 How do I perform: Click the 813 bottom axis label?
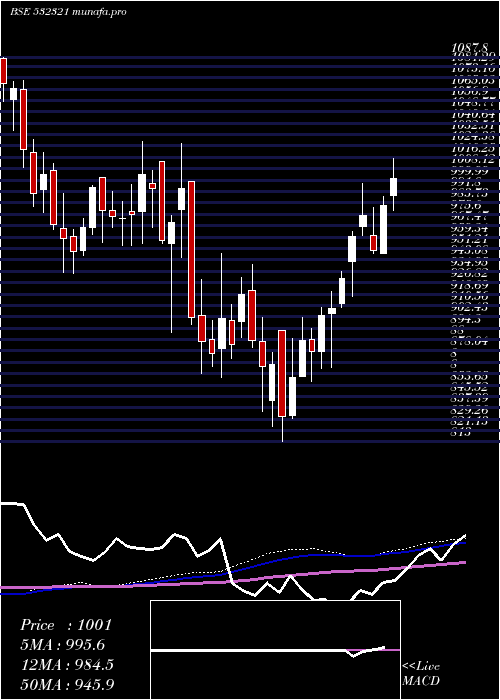pyautogui.click(x=461, y=433)
